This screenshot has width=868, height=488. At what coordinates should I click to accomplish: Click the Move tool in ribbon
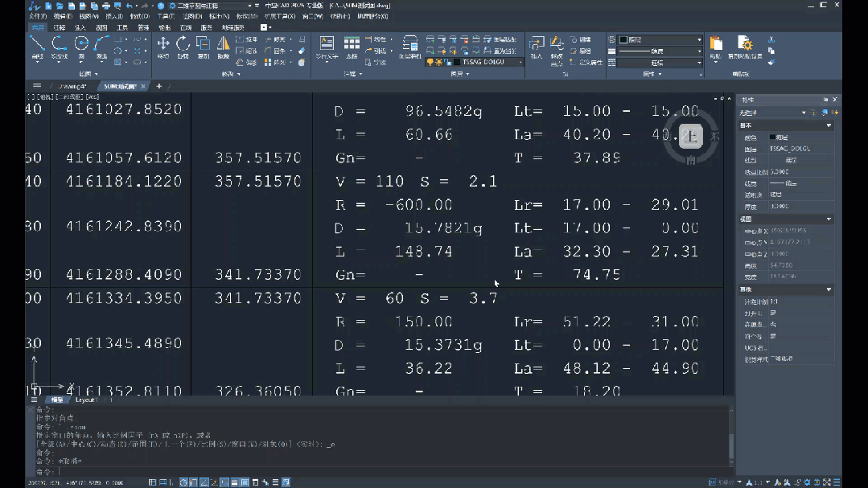tap(162, 47)
